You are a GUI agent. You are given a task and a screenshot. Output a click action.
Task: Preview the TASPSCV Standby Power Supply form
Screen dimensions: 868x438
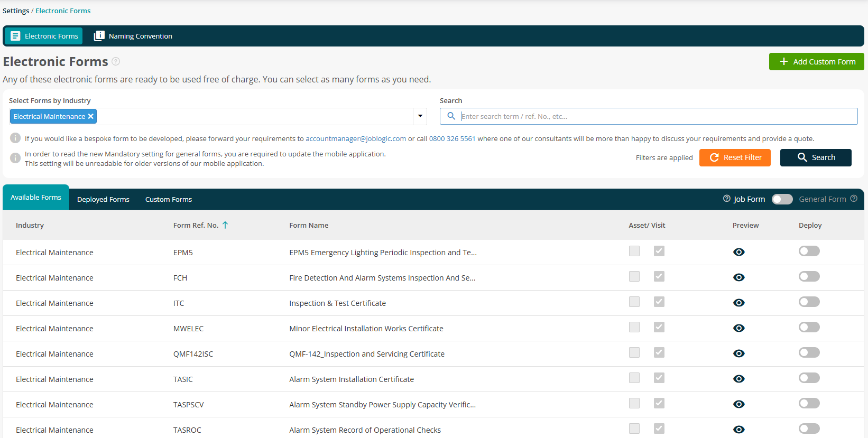click(739, 404)
